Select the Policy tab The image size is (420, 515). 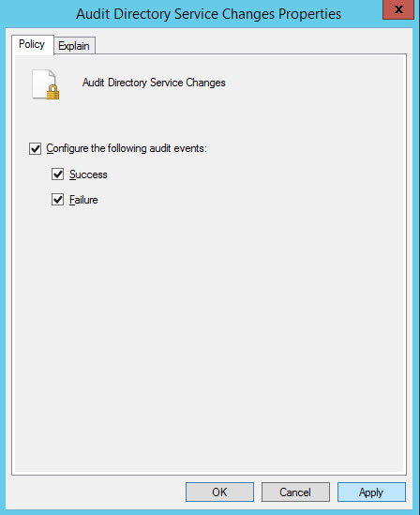click(32, 44)
